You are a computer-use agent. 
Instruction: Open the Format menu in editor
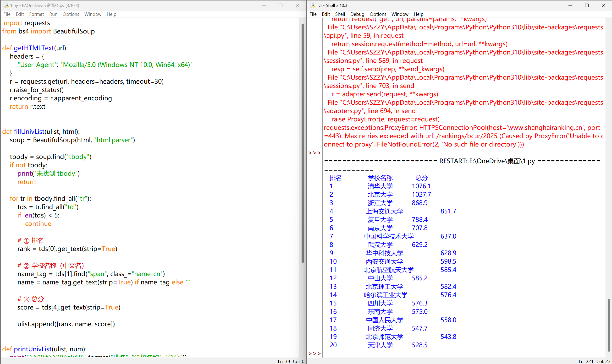pos(36,14)
